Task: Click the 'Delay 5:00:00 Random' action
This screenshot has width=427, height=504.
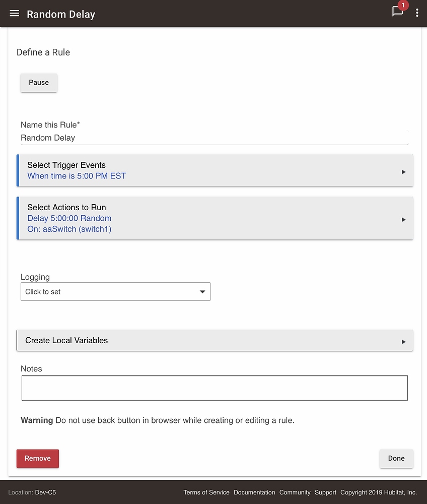Action: 69,218
